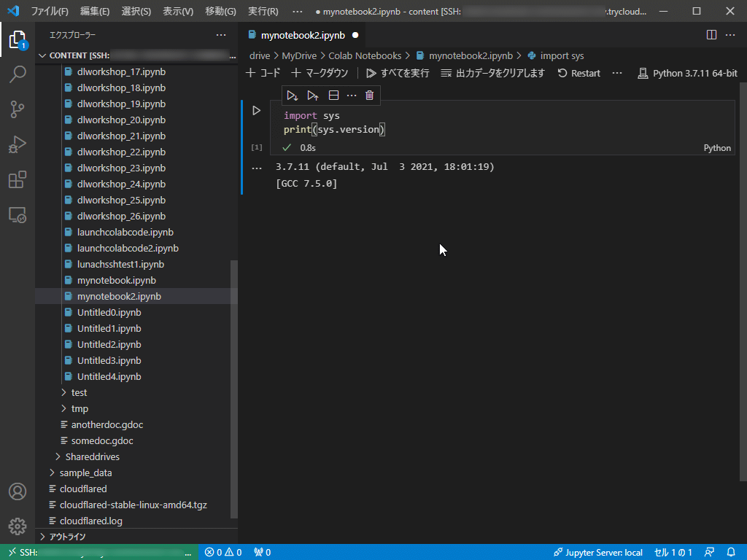Switch to the mynotebook2.ipynb tab
Viewport: 747px width, 560px height.
pos(302,35)
